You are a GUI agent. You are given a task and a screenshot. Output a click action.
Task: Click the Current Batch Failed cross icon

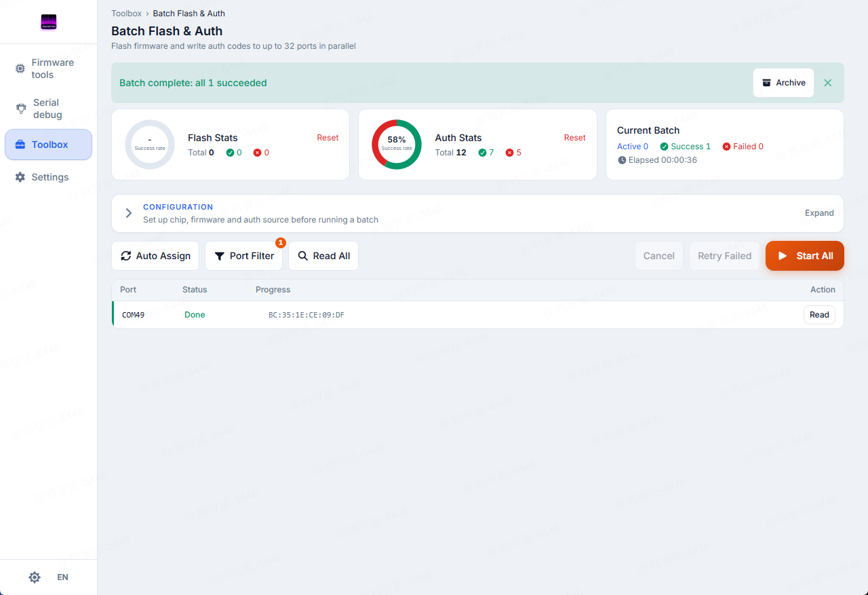pos(726,147)
